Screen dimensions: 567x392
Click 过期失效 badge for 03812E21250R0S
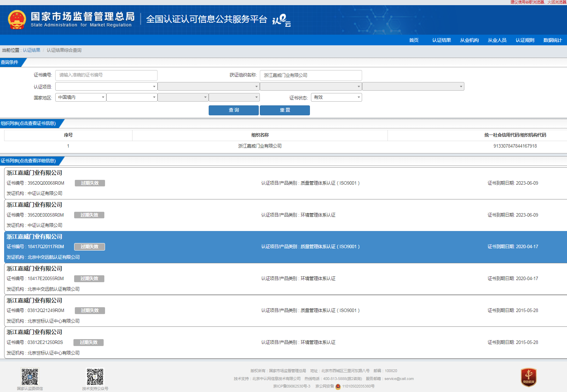click(x=89, y=343)
